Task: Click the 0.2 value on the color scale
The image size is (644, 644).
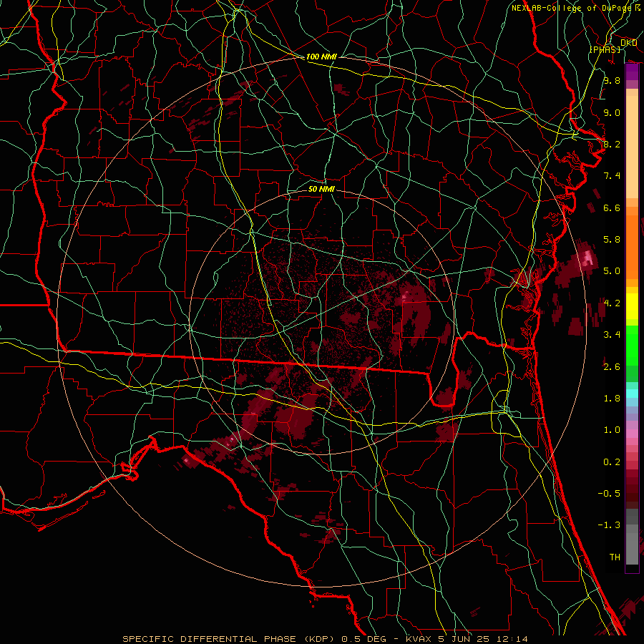Action: (612, 462)
